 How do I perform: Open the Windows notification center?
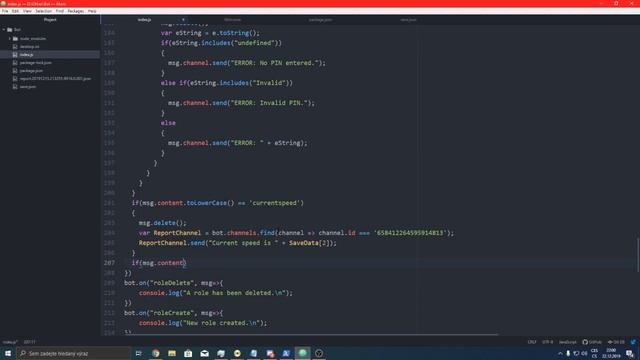(x=630, y=353)
